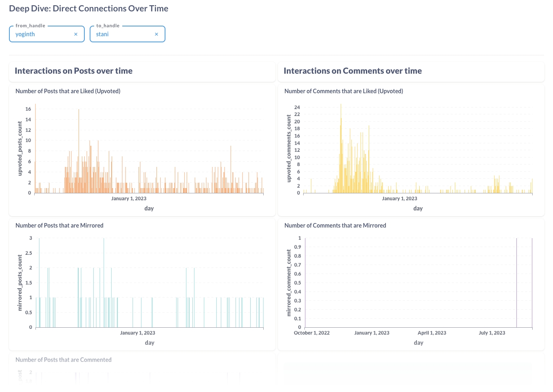Open the 'Number of Posts that are Commented' chart title
This screenshot has height=392, width=553.
click(63, 360)
